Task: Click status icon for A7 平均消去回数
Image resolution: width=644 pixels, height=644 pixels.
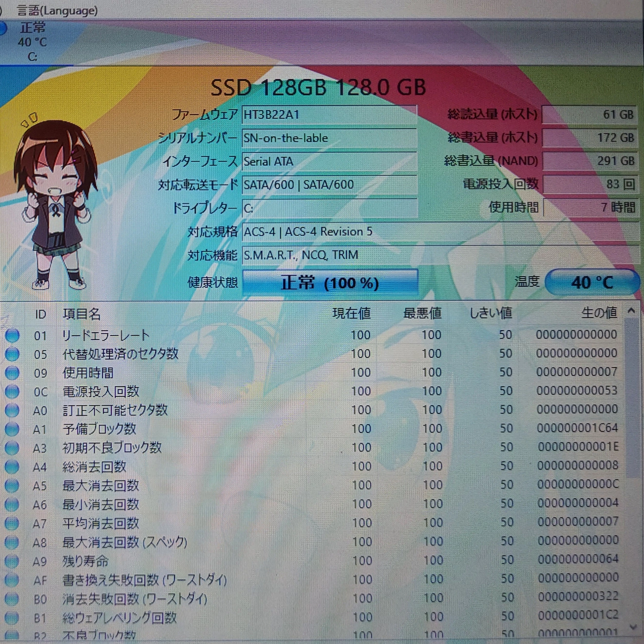Action: click(12, 524)
